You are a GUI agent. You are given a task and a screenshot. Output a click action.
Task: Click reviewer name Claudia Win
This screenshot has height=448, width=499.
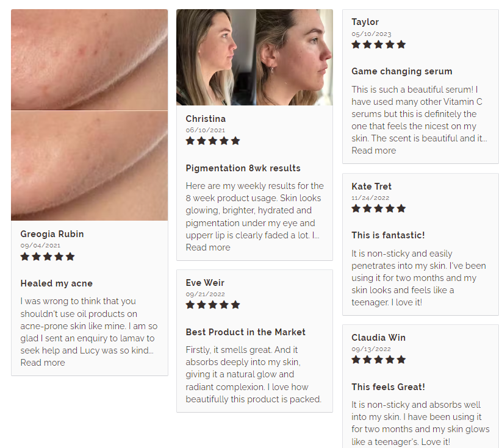(378, 337)
